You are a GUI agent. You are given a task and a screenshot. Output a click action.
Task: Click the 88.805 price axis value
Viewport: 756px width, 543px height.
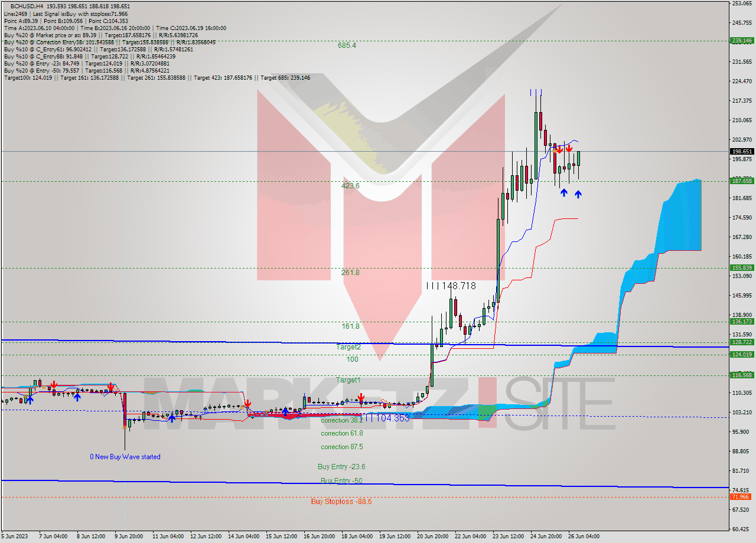[742, 452]
